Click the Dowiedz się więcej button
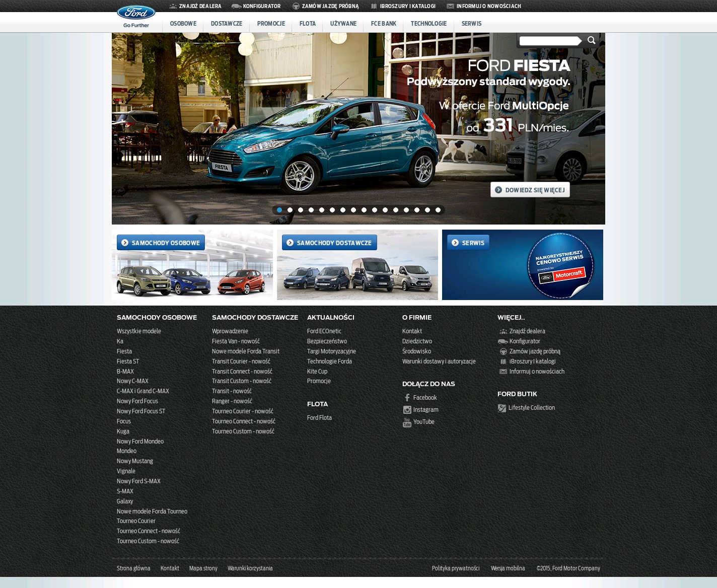 [530, 190]
